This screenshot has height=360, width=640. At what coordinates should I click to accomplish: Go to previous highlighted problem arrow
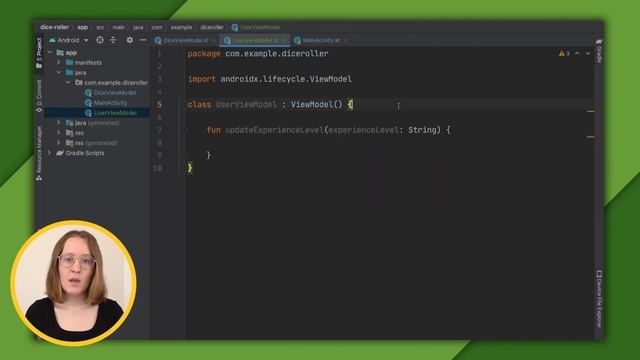coord(577,53)
